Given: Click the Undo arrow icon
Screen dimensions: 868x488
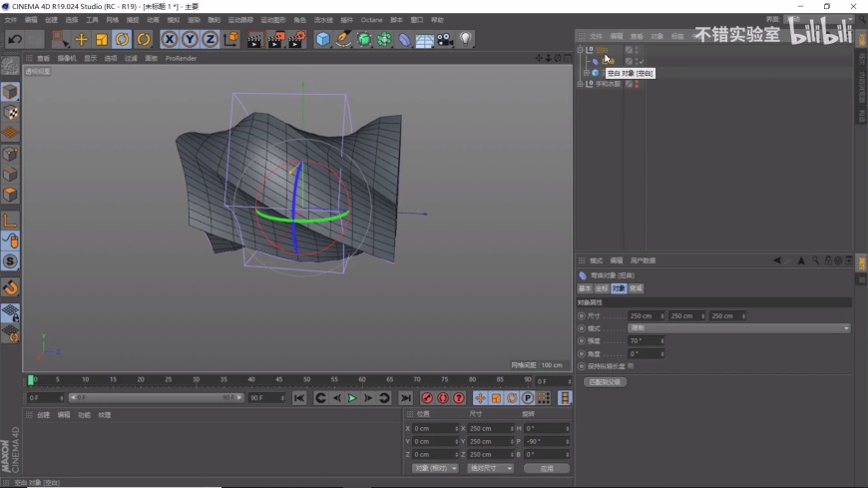Looking at the screenshot, I should [14, 39].
